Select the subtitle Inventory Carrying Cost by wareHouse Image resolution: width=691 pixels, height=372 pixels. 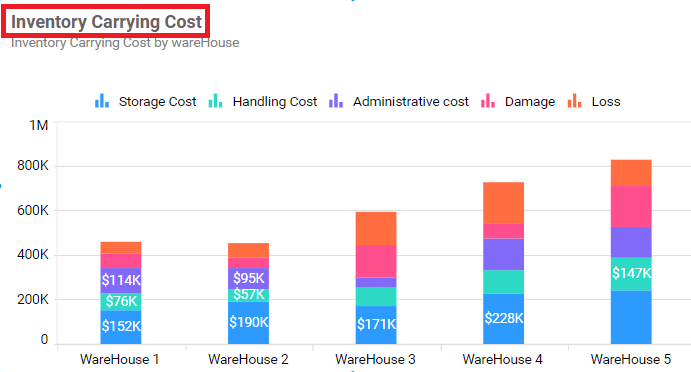[125, 43]
